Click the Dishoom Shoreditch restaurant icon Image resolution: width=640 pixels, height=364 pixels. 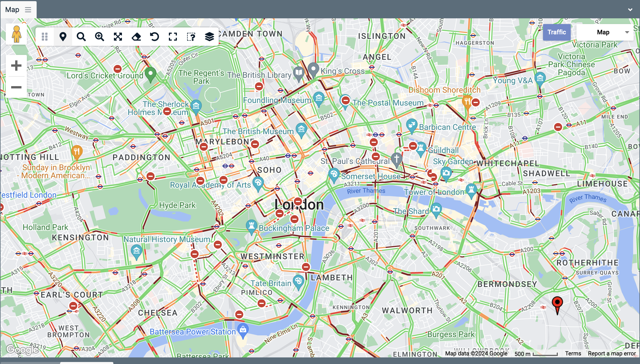pos(467,102)
